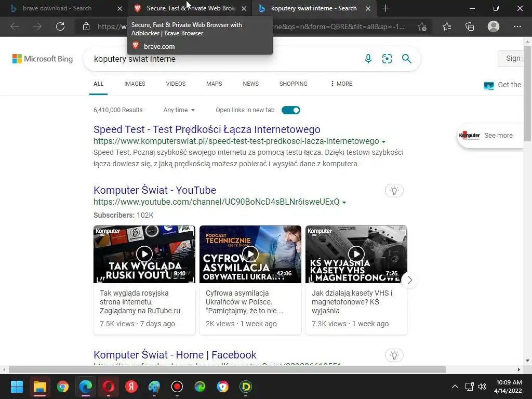Expand the Any time filter dropdown

coord(179,110)
